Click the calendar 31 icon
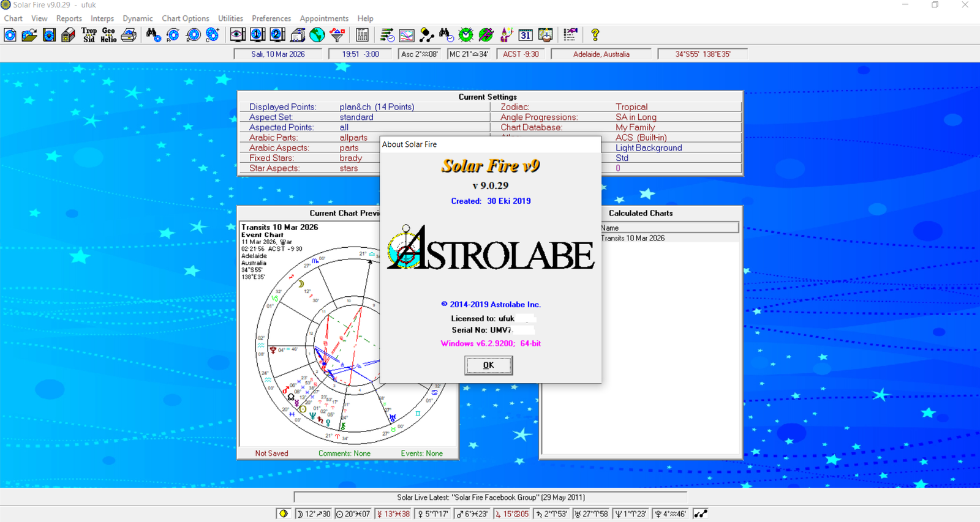Viewport: 980px width, 522px height. click(x=526, y=35)
